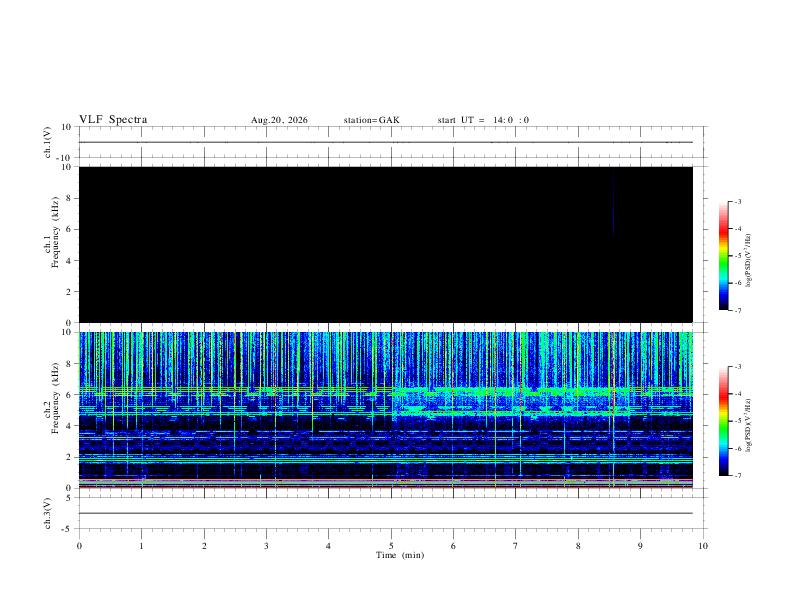This screenshot has height=612, width=792.
Task: Click the 9 minute tick on time axis
Action: [x=640, y=546]
